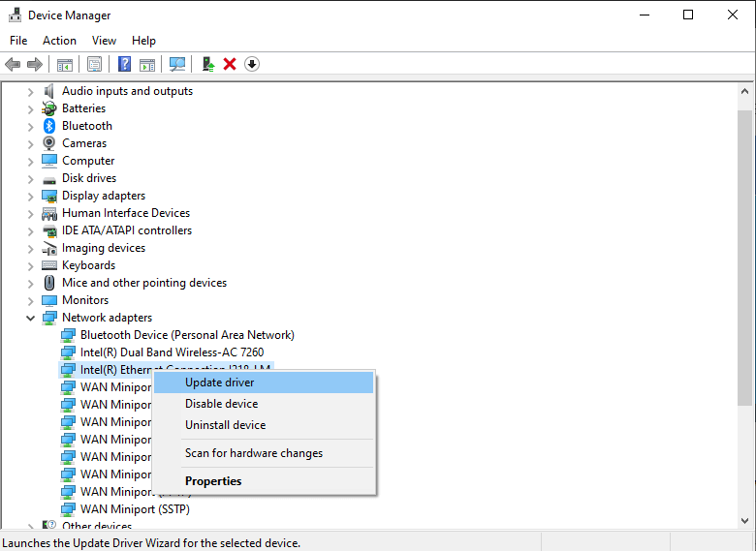Click the Disk drives icon
This screenshot has width=756, height=551.
[x=49, y=180]
